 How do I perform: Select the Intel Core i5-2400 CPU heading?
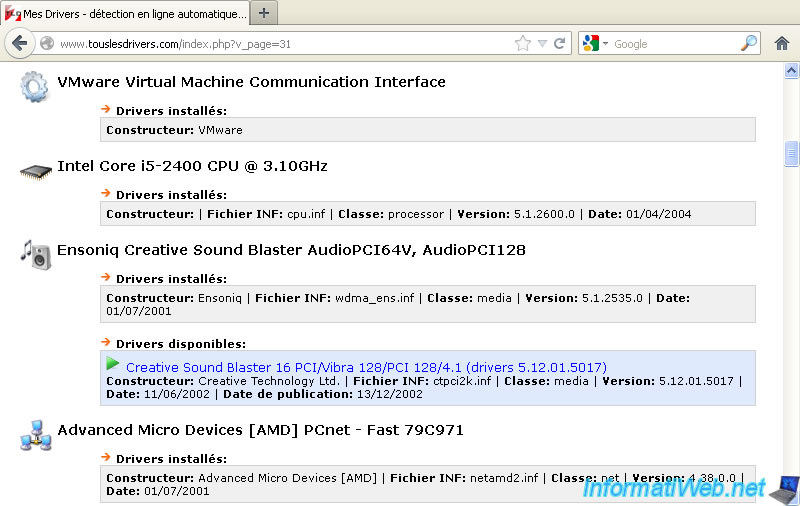click(192, 166)
